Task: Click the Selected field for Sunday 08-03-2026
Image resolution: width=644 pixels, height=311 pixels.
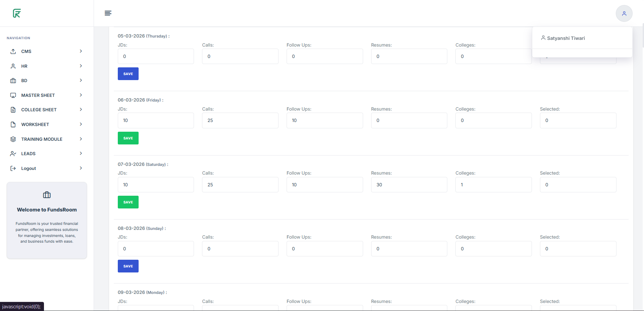Action: tap(578, 249)
